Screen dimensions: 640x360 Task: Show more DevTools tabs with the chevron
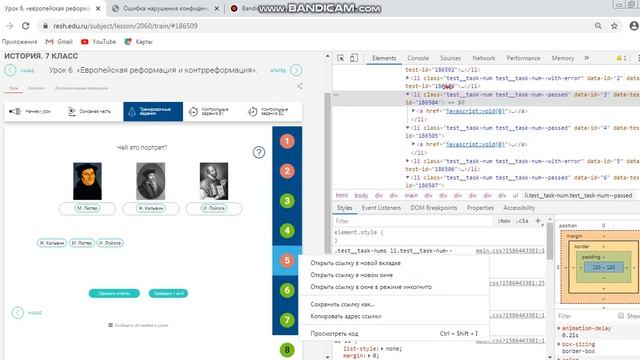[x=587, y=58]
